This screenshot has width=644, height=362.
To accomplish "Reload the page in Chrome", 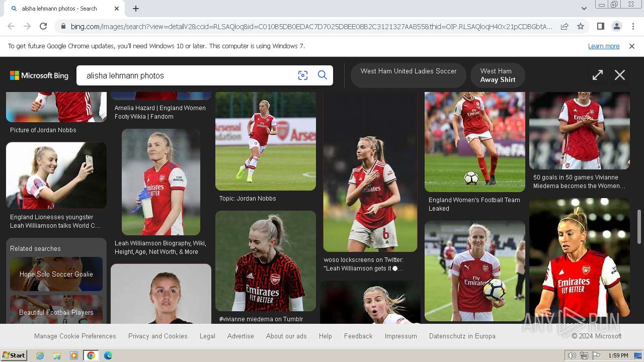I will click(43, 26).
